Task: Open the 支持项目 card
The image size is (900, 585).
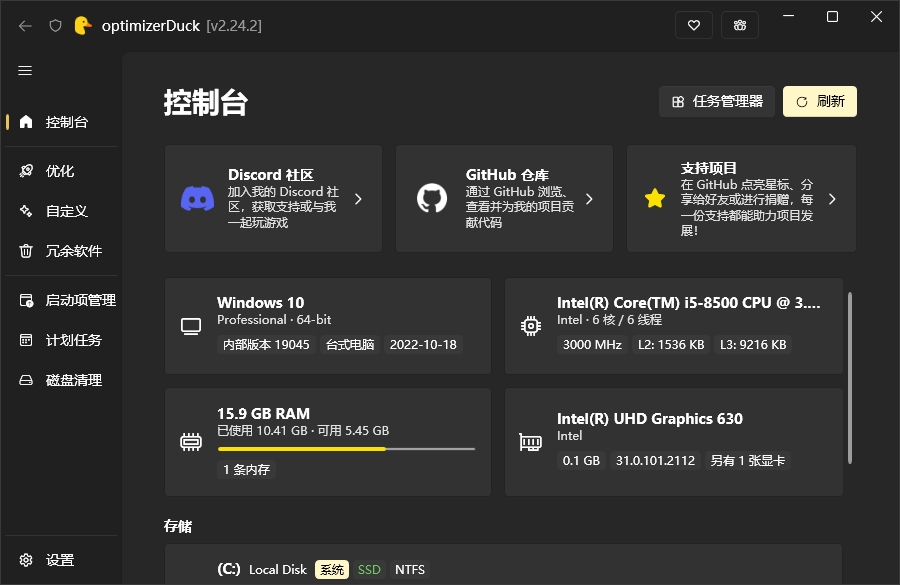Action: (742, 199)
